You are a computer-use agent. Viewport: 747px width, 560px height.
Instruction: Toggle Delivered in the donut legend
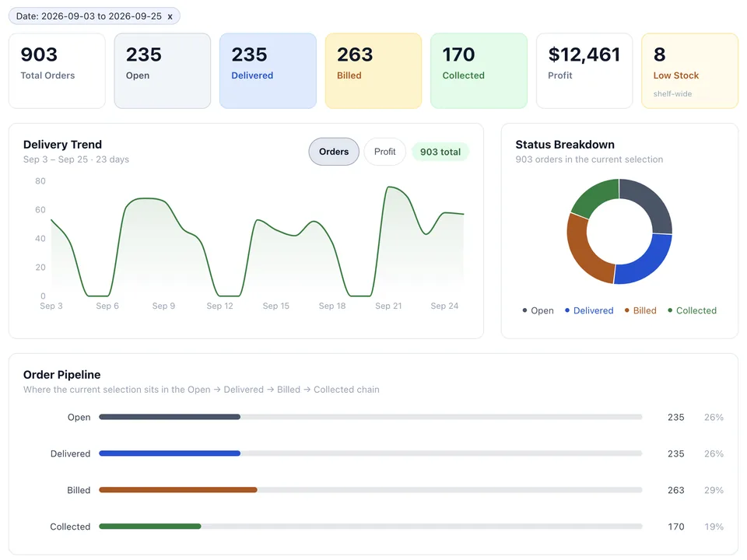click(589, 310)
